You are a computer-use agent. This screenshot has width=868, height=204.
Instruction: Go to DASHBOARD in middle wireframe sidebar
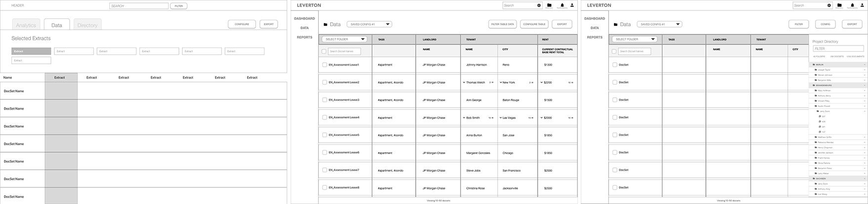(x=304, y=18)
